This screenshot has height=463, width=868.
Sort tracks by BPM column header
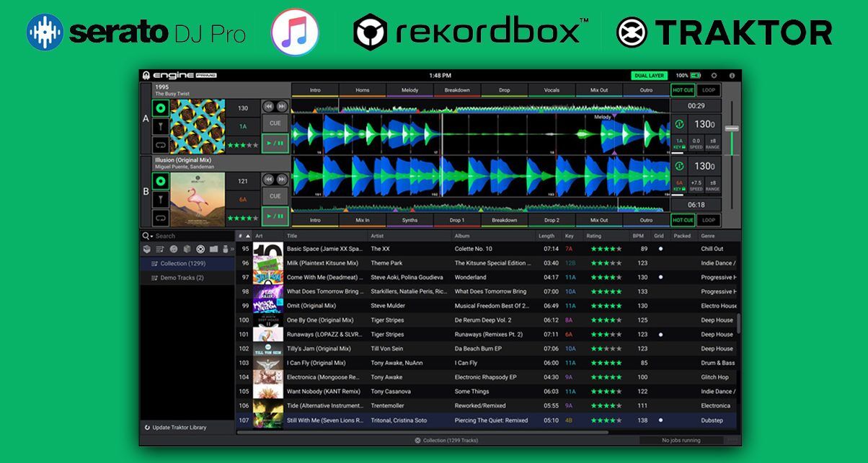click(x=638, y=236)
